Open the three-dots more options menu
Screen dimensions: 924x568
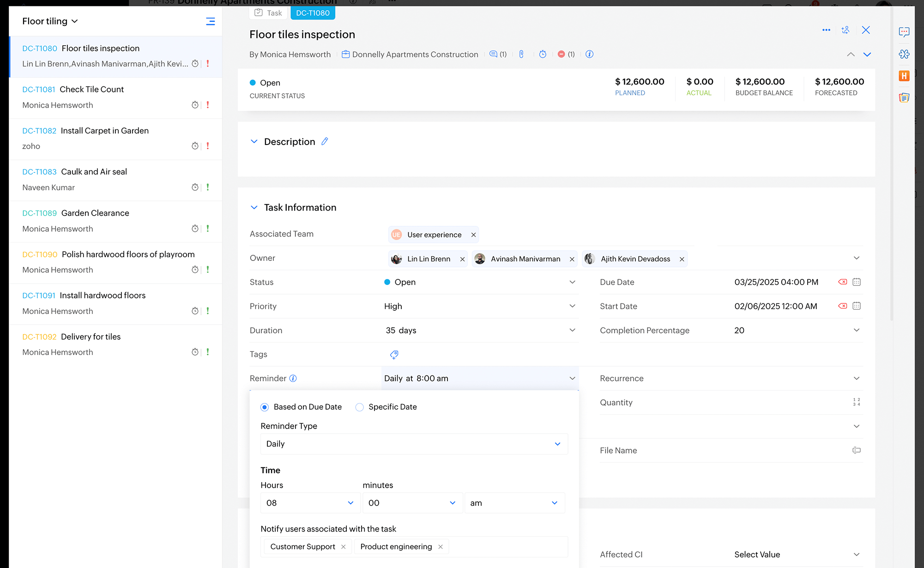tap(826, 30)
